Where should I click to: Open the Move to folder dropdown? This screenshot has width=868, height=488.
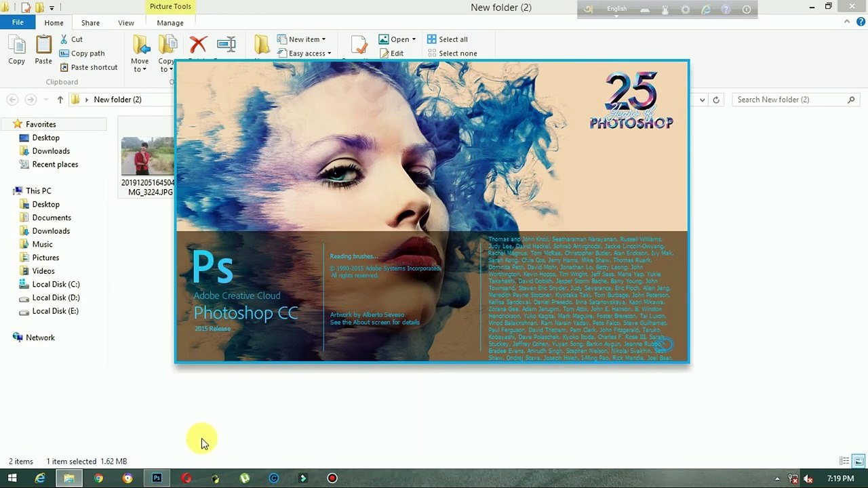pos(140,54)
